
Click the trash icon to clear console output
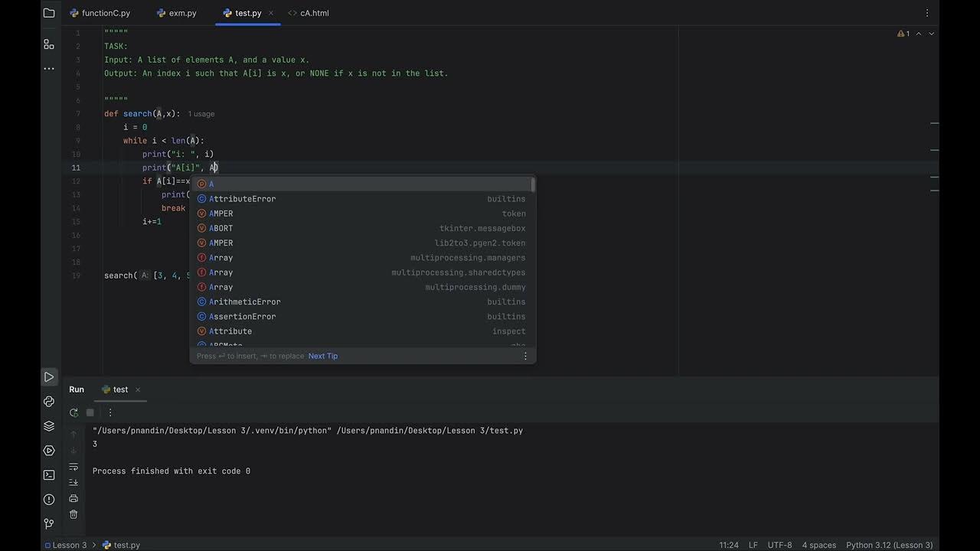[x=73, y=515]
